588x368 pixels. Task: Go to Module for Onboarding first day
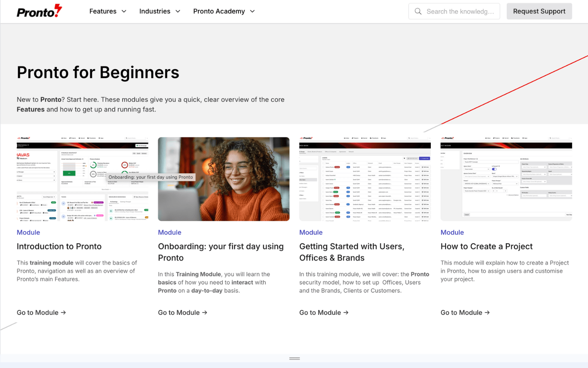(183, 312)
